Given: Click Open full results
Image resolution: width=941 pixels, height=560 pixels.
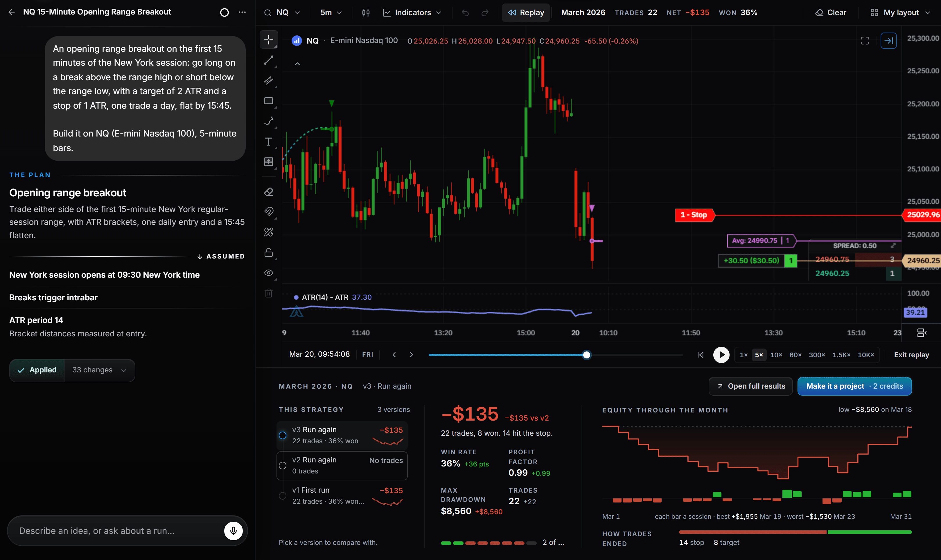Looking at the screenshot, I should (750, 386).
